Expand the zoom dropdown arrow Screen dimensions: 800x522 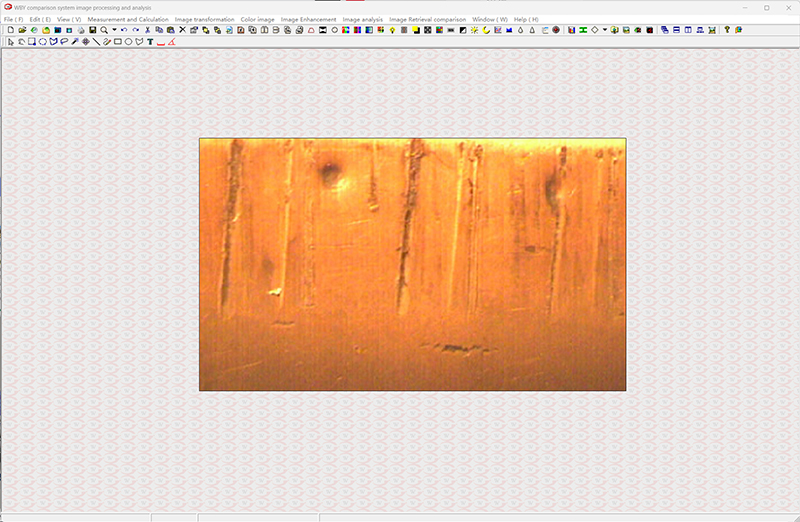[114, 30]
